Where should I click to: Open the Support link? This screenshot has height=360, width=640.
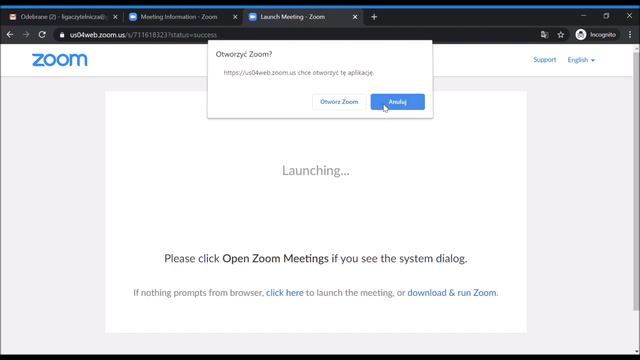[544, 60]
